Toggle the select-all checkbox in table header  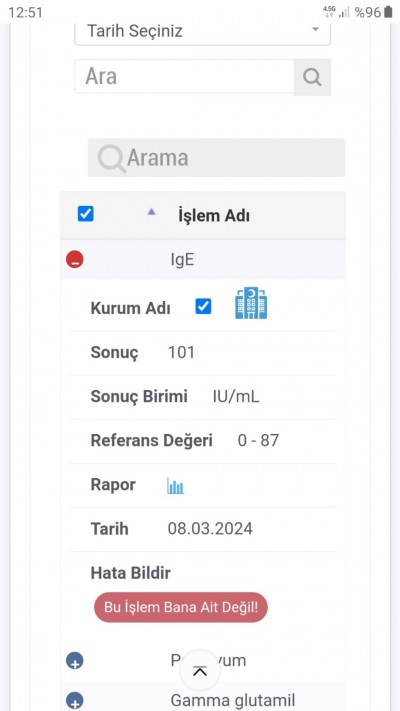pos(86,214)
